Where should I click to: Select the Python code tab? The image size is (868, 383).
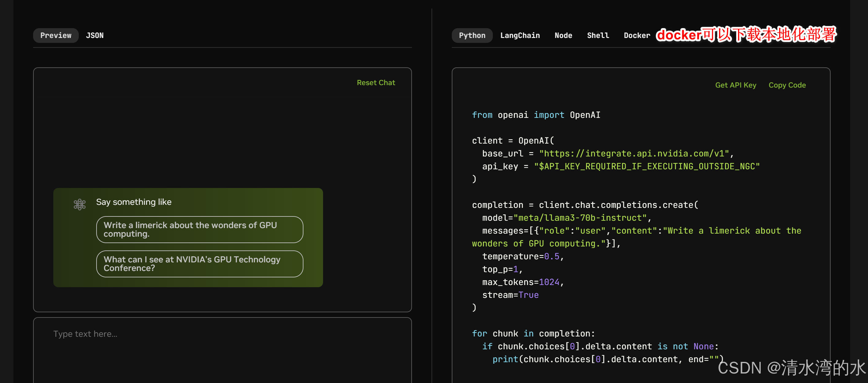(472, 35)
